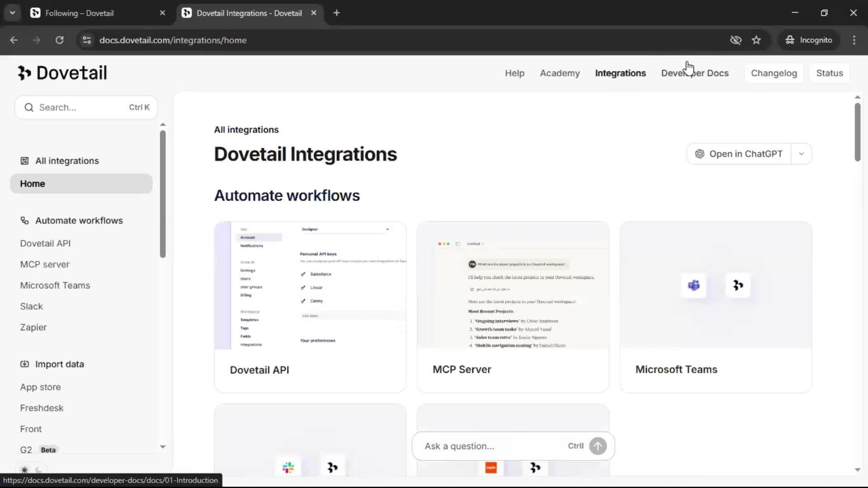This screenshot has width=868, height=488.
Task: Open the tab search dropdown
Action: [12, 13]
